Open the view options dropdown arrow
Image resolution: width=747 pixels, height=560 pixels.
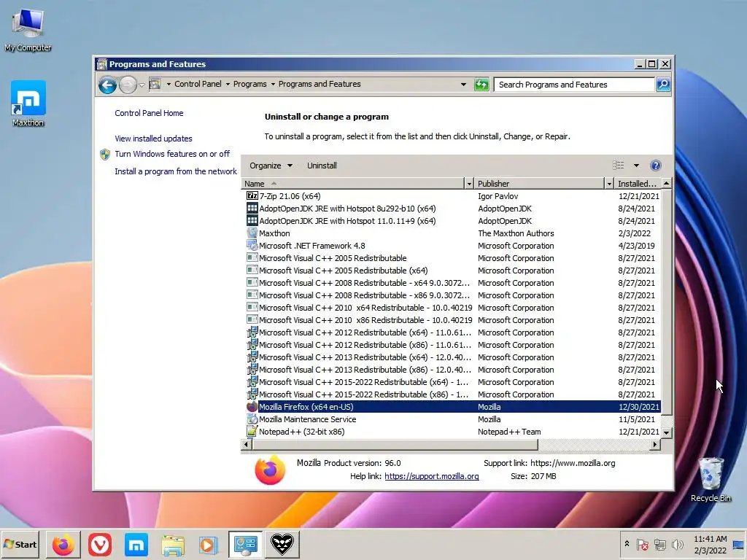tap(636, 166)
